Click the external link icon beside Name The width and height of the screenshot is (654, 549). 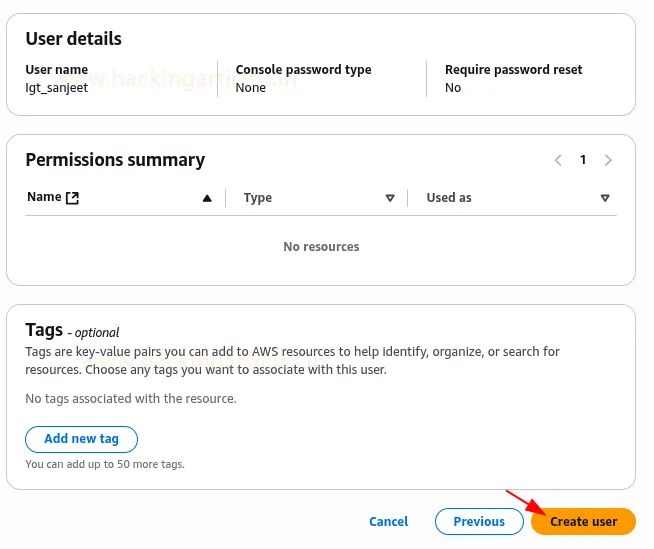tap(72, 198)
